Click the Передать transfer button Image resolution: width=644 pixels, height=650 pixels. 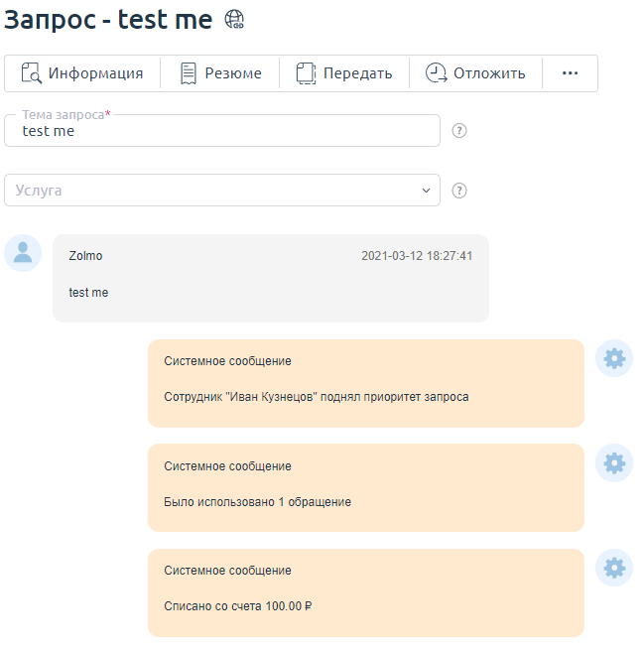click(344, 73)
